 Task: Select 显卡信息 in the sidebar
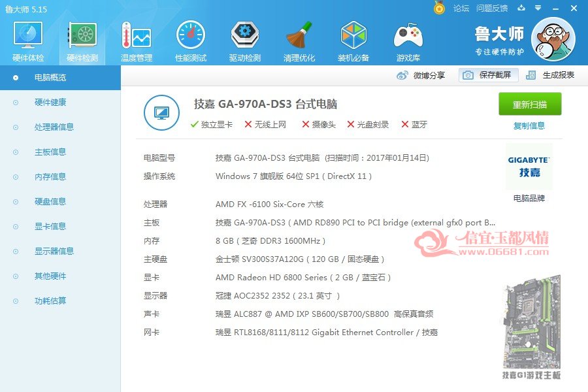[x=50, y=226]
